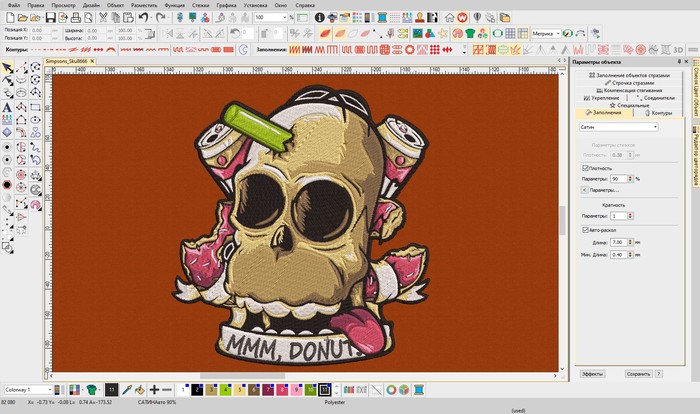The height and width of the screenshot is (414, 700).
Task: Click the Длина value input field
Action: [619, 242]
